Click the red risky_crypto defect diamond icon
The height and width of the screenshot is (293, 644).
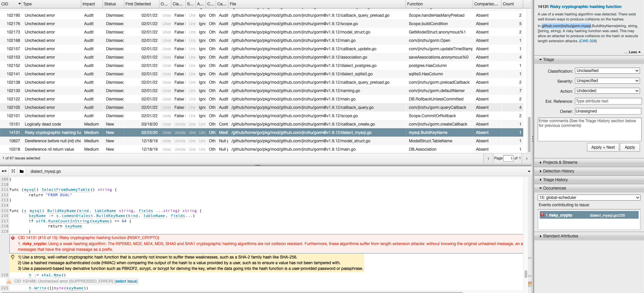point(13,238)
